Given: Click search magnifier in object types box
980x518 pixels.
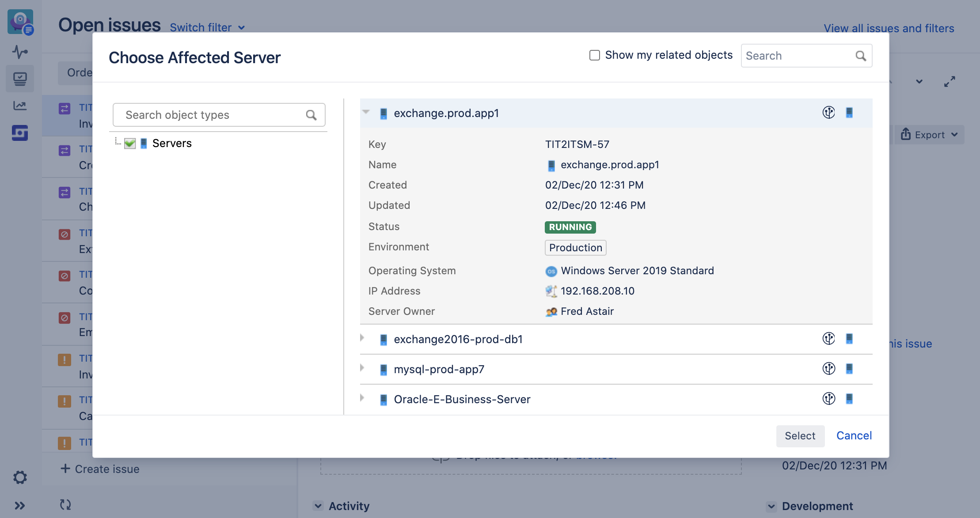Looking at the screenshot, I should pyautogui.click(x=311, y=115).
